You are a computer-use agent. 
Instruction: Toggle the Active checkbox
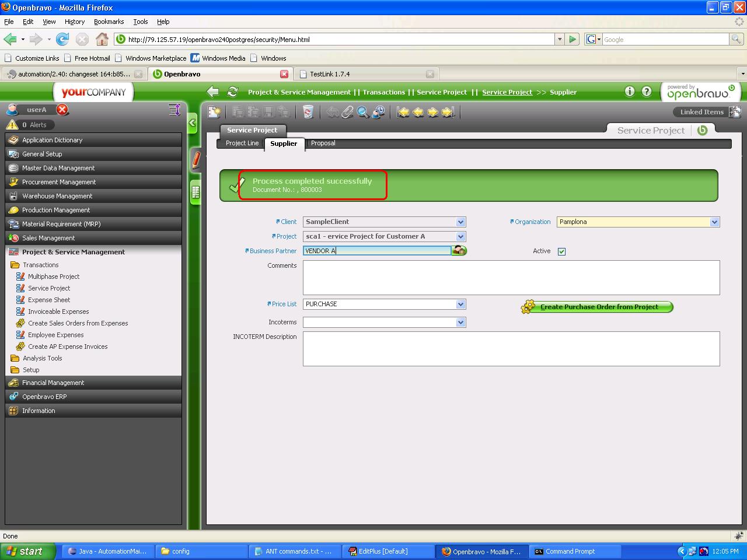coord(561,251)
